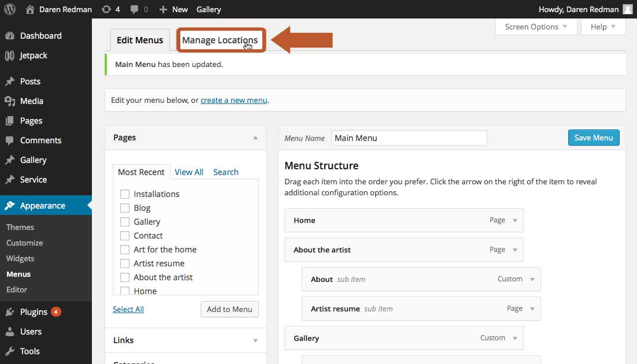
Task: Check the Home page checkbox
Action: 125,291
